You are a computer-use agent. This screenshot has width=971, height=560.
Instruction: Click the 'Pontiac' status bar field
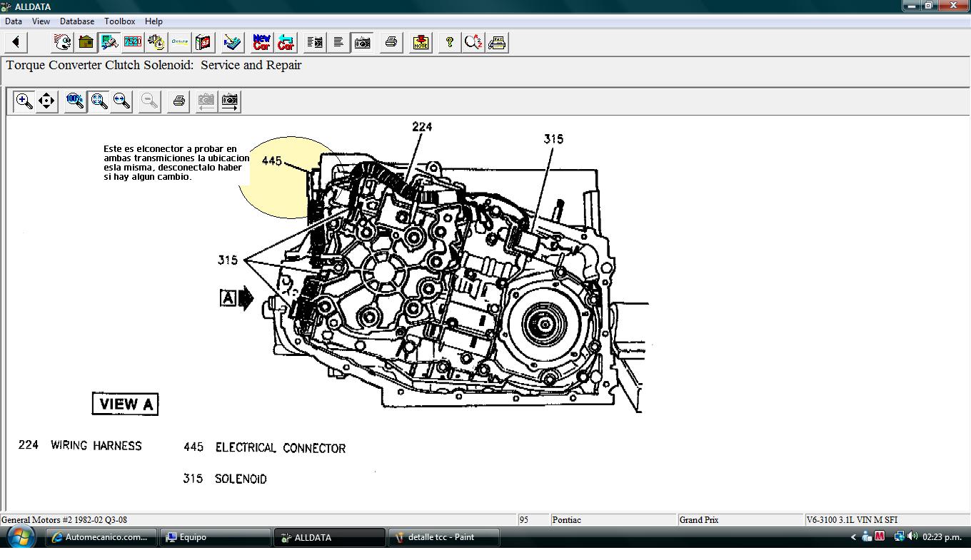[613, 520]
